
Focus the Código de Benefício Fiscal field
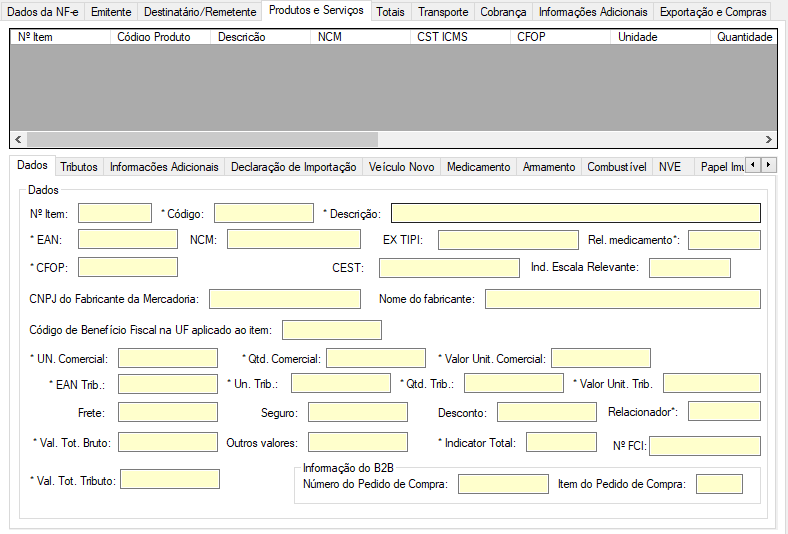pyautogui.click(x=332, y=330)
